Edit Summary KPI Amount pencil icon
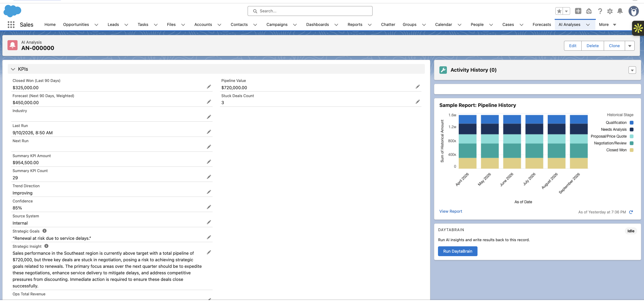Screen dimensions: 644x304 click(x=209, y=162)
